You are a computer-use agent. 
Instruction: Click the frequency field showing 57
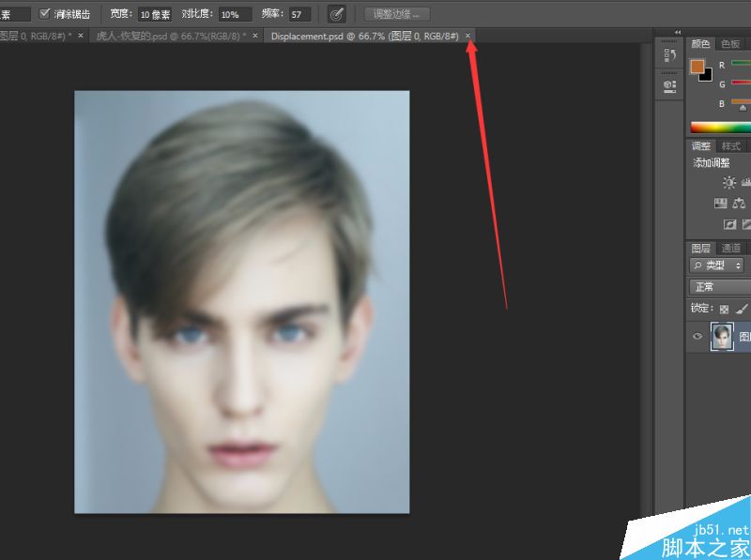[299, 14]
